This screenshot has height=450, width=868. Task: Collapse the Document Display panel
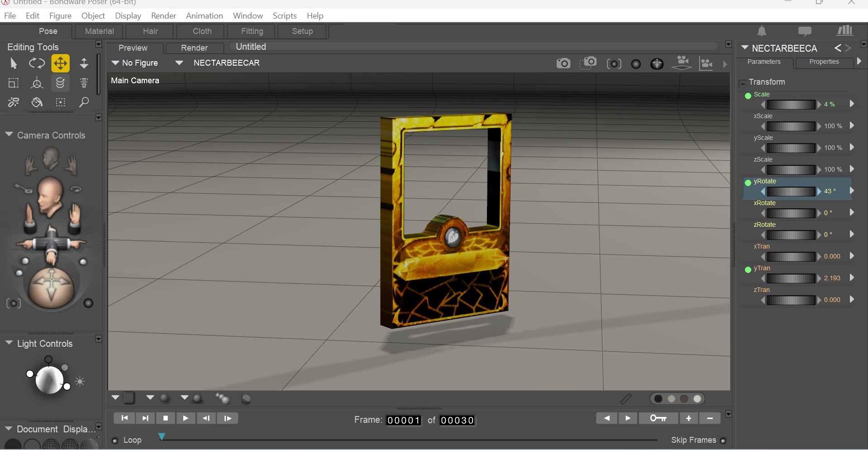[9, 428]
